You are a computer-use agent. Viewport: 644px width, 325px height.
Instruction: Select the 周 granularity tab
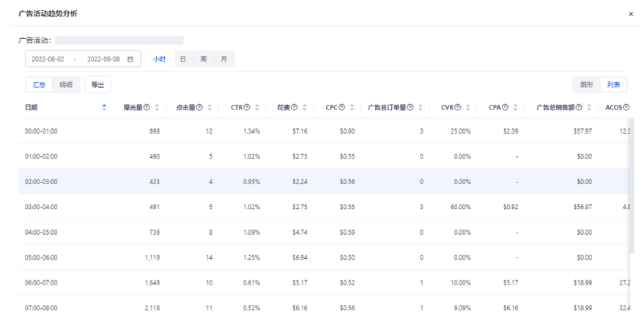click(x=204, y=59)
